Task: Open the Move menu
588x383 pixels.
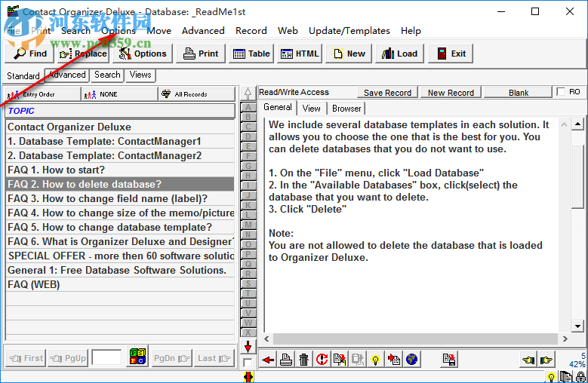Action: 159,31
